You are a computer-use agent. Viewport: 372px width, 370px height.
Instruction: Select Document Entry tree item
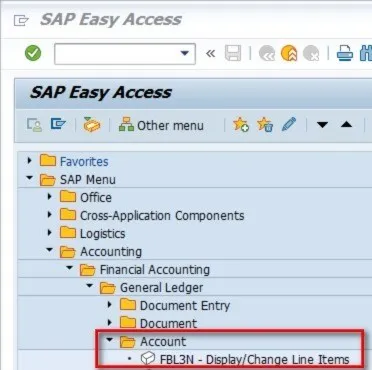185,306
